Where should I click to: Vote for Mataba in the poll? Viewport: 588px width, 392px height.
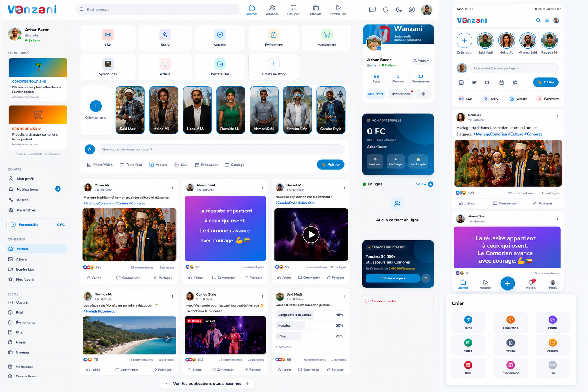click(x=311, y=325)
